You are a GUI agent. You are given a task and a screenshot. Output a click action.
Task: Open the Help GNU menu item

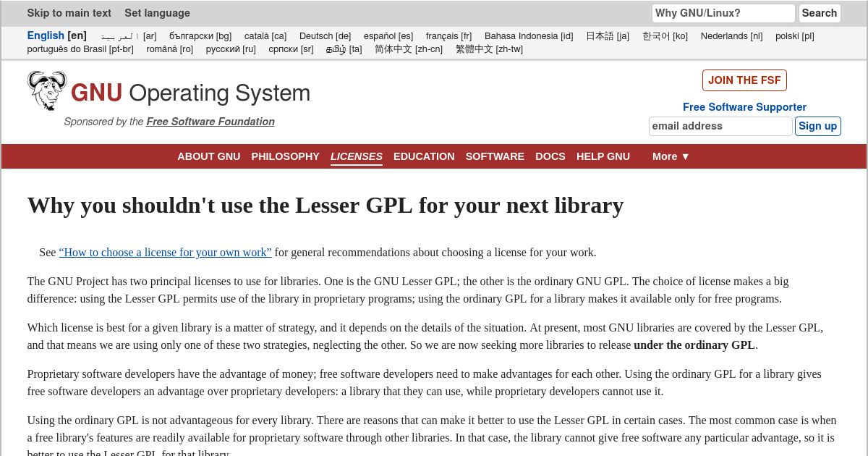click(x=603, y=156)
